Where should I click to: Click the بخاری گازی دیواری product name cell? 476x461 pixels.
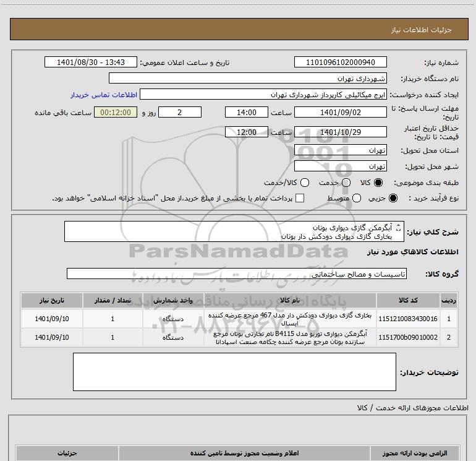coord(290,319)
